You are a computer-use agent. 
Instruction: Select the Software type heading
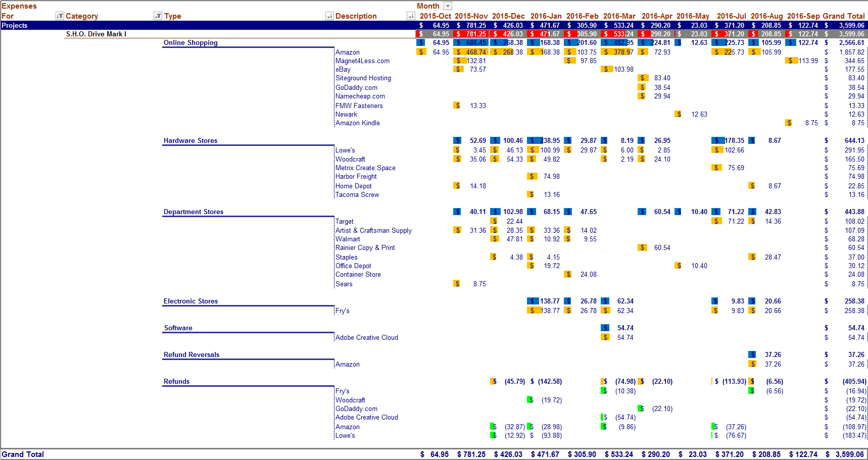pyautogui.click(x=178, y=328)
